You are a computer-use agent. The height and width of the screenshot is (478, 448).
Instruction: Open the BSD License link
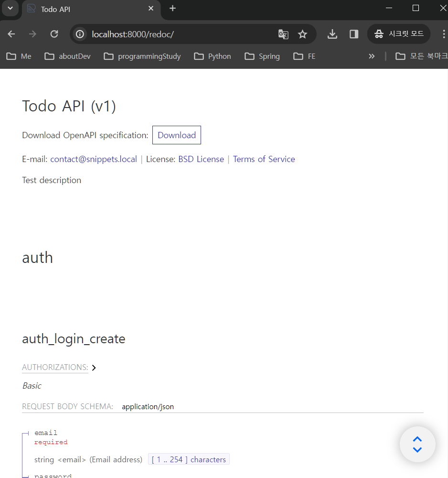201,159
